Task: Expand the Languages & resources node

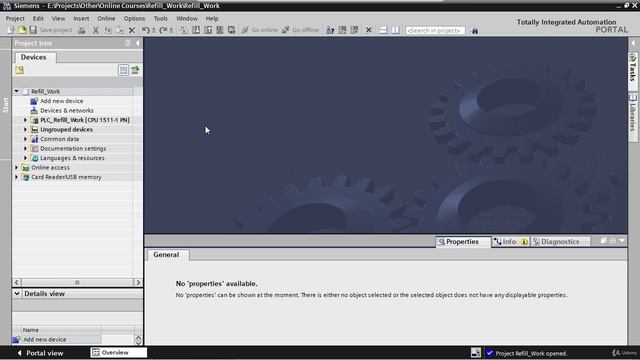Action: 25,158
